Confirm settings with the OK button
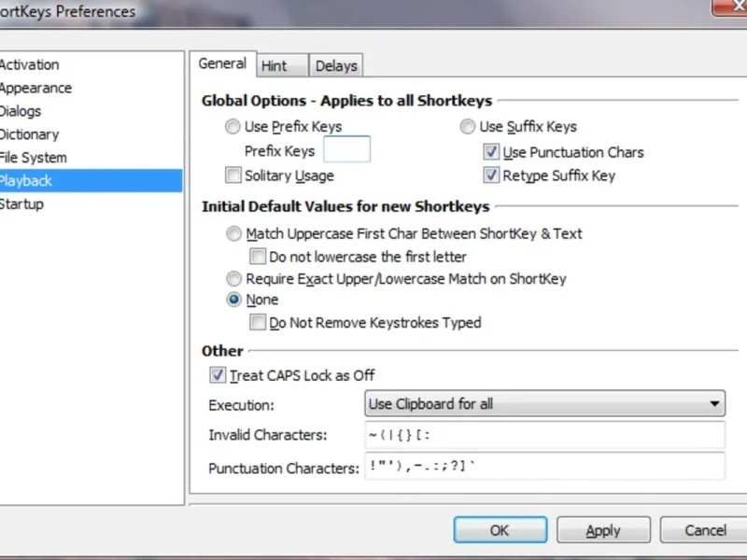747x560 pixels. pos(500,530)
